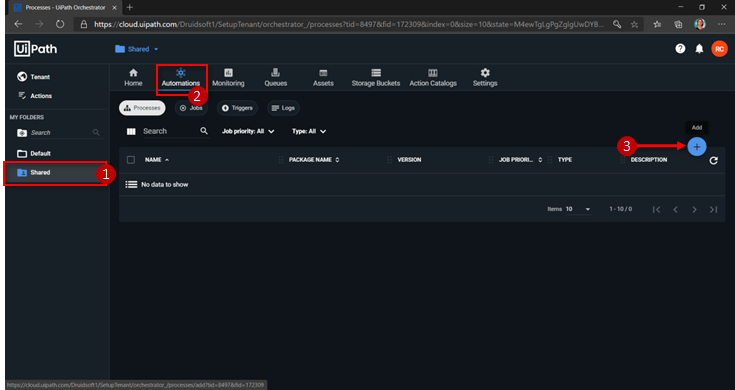Open the Monitoring tab
This screenshot has height=390, width=735.
pyautogui.click(x=228, y=77)
